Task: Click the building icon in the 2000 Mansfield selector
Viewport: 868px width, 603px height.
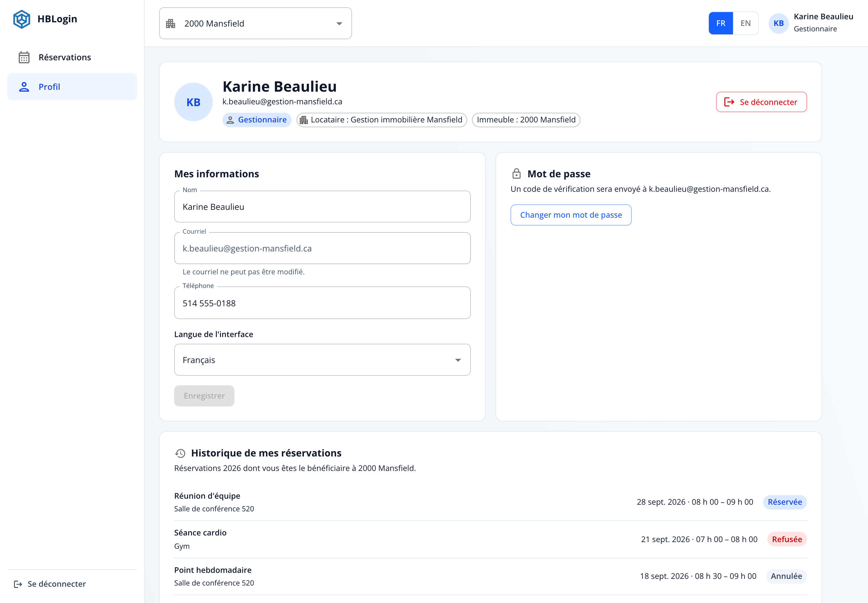Action: coord(171,24)
